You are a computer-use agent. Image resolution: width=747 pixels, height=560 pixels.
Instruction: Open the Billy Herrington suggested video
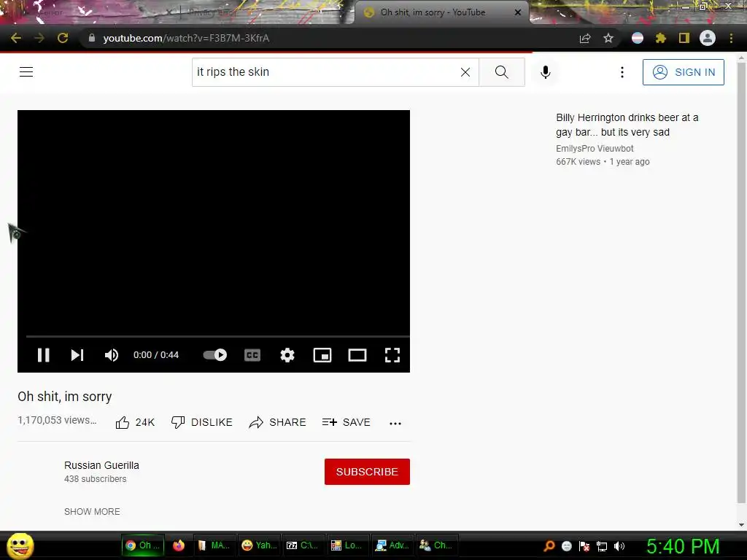(x=627, y=125)
